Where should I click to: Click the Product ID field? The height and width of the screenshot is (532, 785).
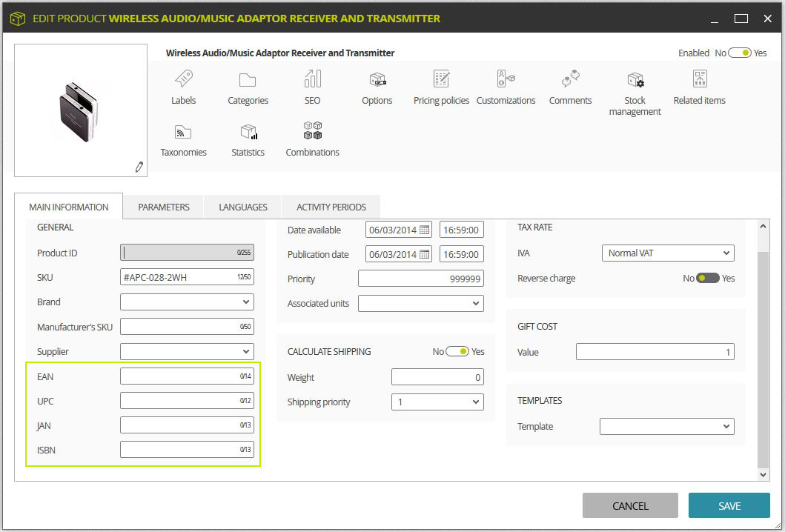click(187, 252)
